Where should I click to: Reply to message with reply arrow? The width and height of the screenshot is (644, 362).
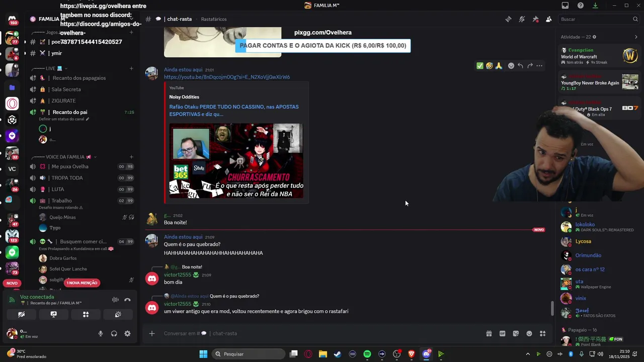click(x=520, y=66)
